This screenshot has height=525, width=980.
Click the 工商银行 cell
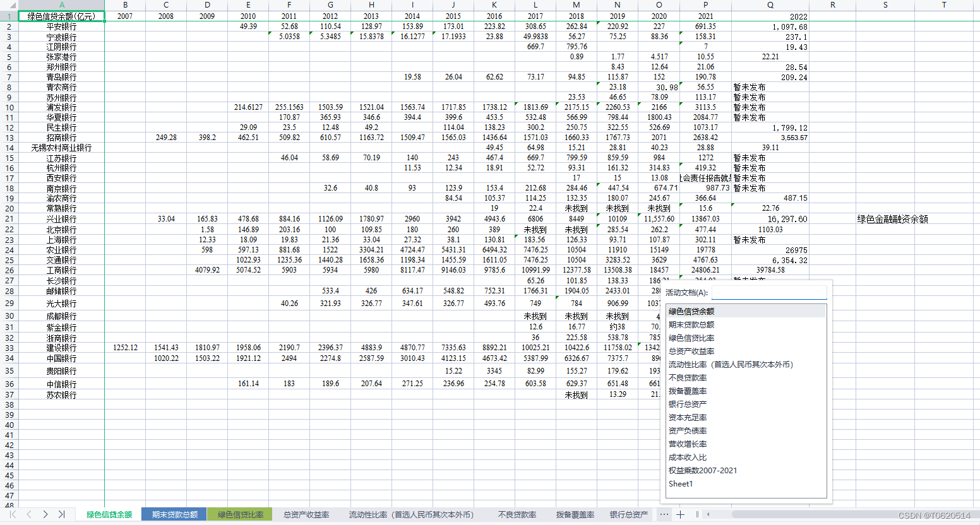(61, 270)
